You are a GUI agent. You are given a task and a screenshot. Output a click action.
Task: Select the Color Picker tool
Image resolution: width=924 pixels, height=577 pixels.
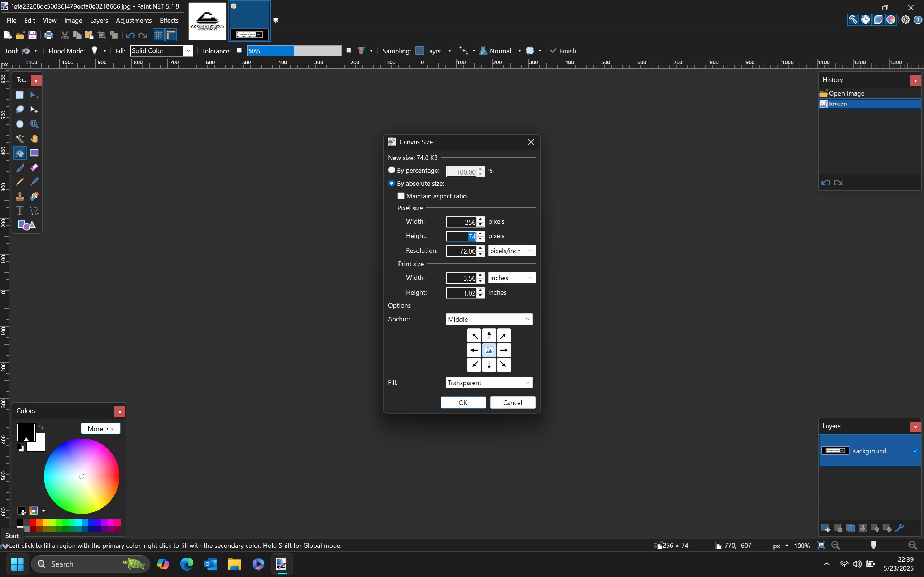point(34,182)
